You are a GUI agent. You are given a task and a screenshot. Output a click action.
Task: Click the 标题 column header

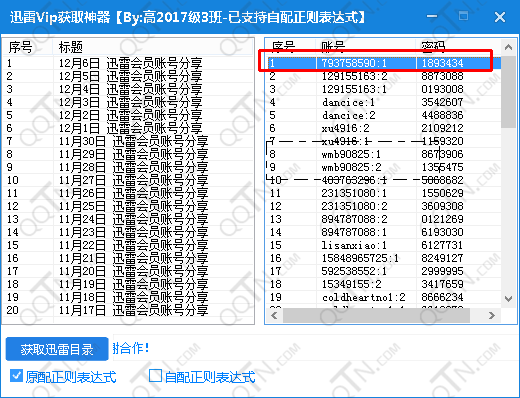(x=153, y=47)
